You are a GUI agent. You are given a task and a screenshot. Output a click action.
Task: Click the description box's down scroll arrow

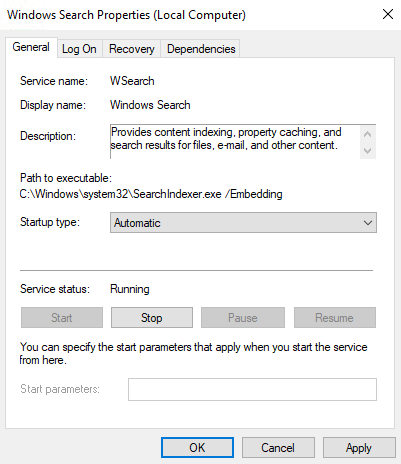coord(368,150)
